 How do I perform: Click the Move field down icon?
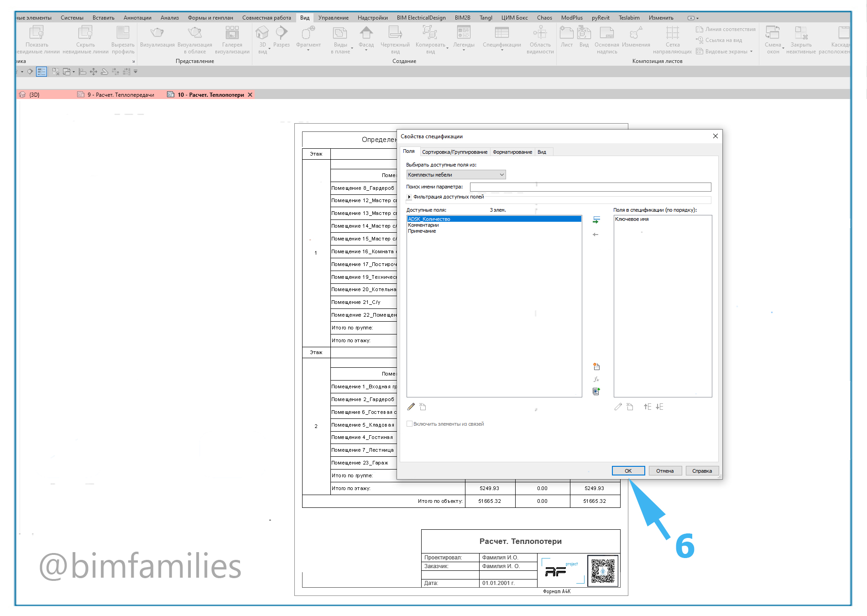click(659, 407)
